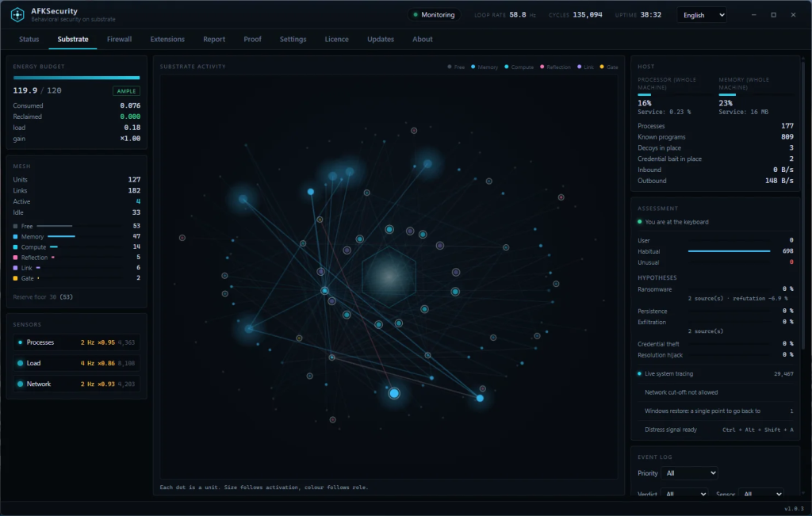Click the Network sensor indicator dot
This screenshot has height=516, width=812.
pos(20,384)
